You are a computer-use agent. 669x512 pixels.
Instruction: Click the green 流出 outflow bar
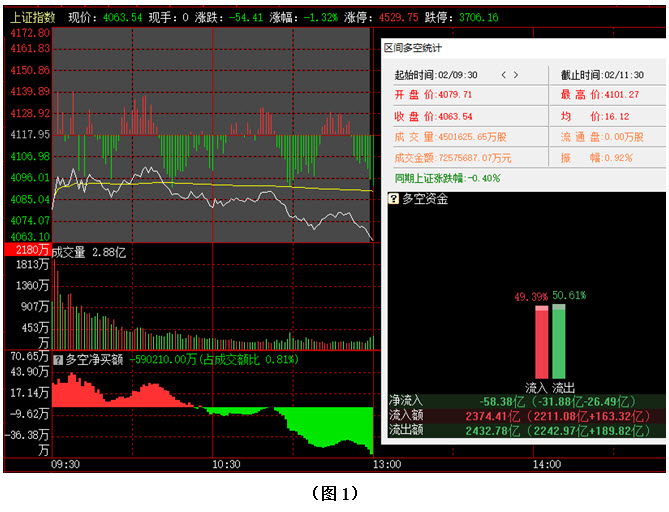[558, 341]
